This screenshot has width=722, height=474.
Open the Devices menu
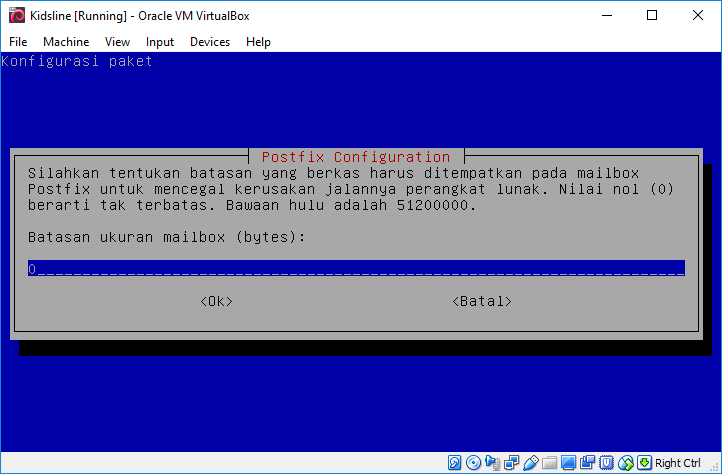click(210, 42)
